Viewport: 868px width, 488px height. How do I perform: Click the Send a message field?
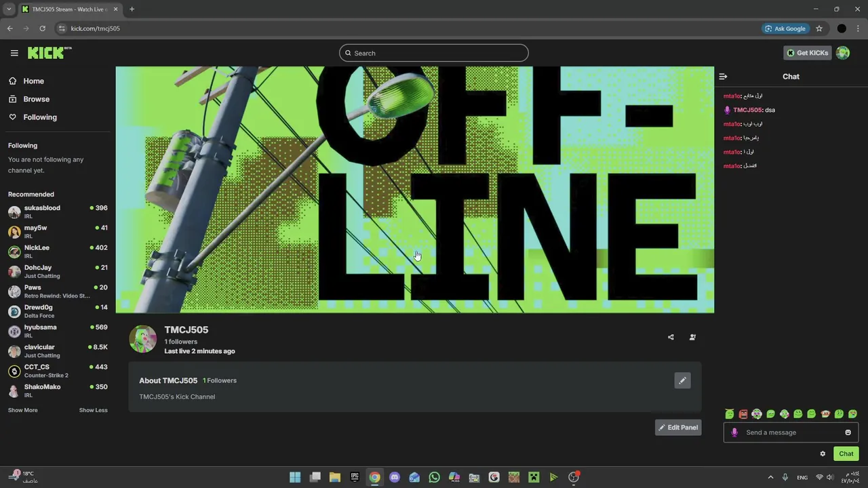pos(791,432)
